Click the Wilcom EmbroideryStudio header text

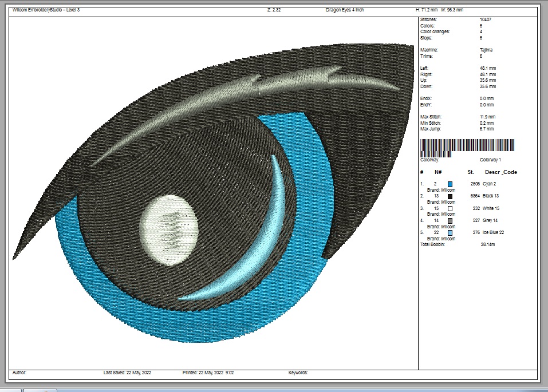(x=46, y=10)
